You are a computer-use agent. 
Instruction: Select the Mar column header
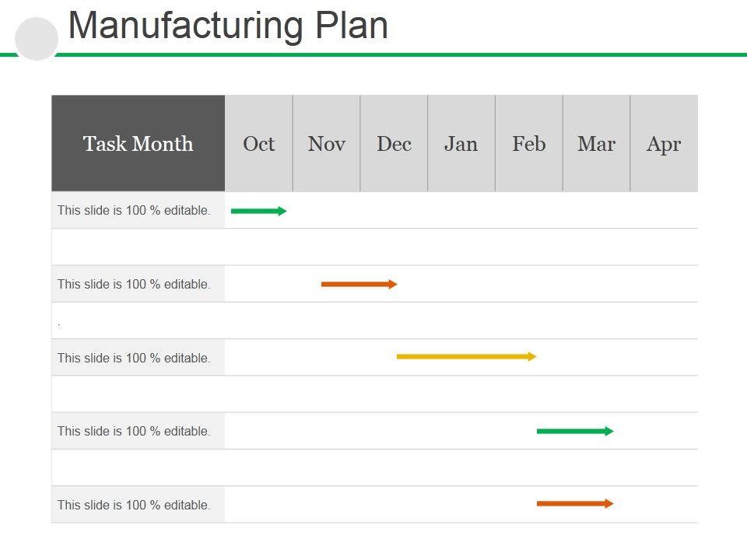pyautogui.click(x=596, y=144)
